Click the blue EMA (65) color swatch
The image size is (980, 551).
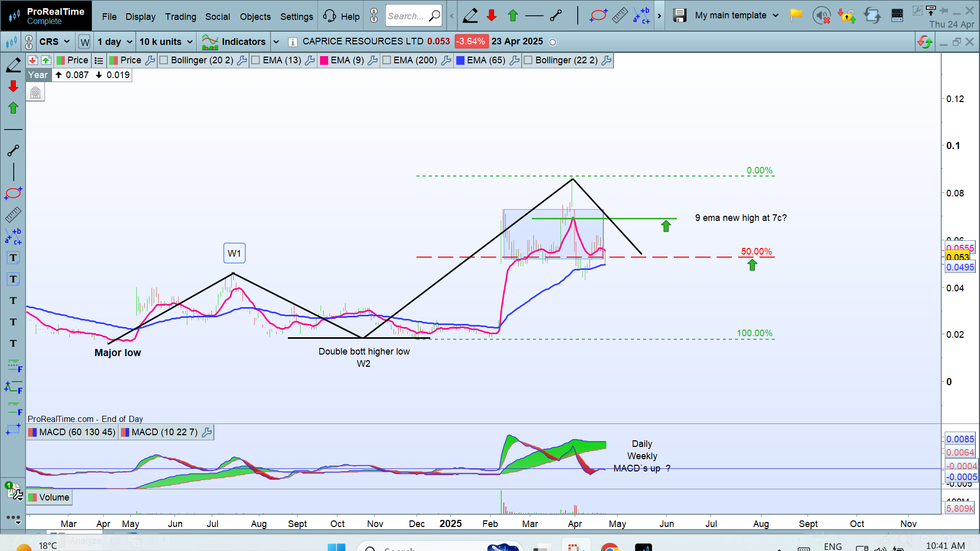pos(460,60)
